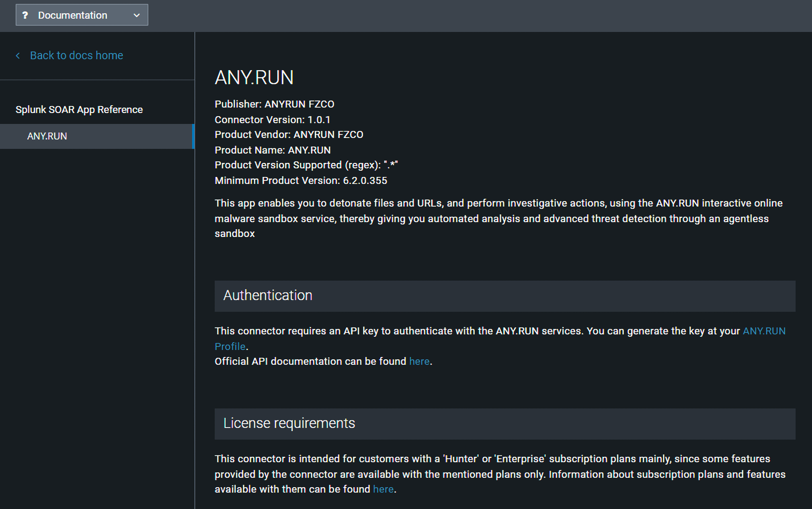Click the ANY.RUN page title heading
Screen dimensions: 812x509
254,78
